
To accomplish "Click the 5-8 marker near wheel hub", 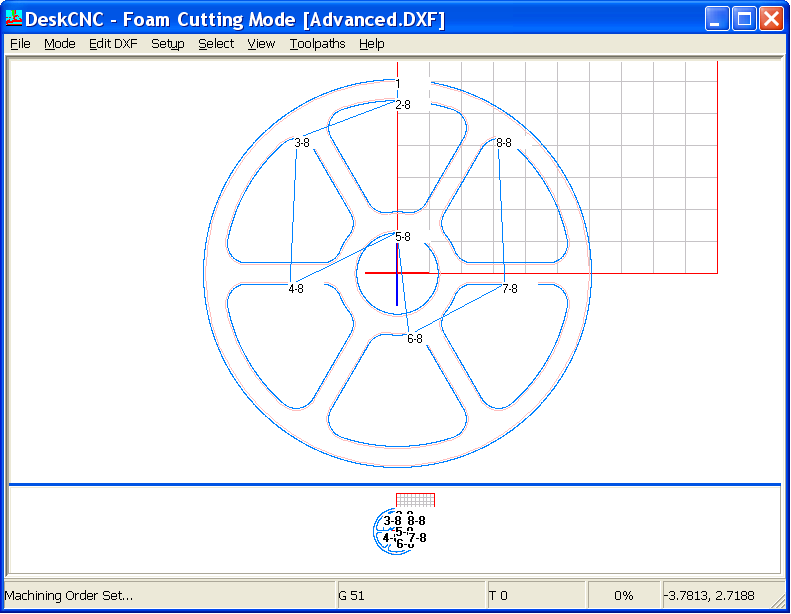I will point(403,237).
